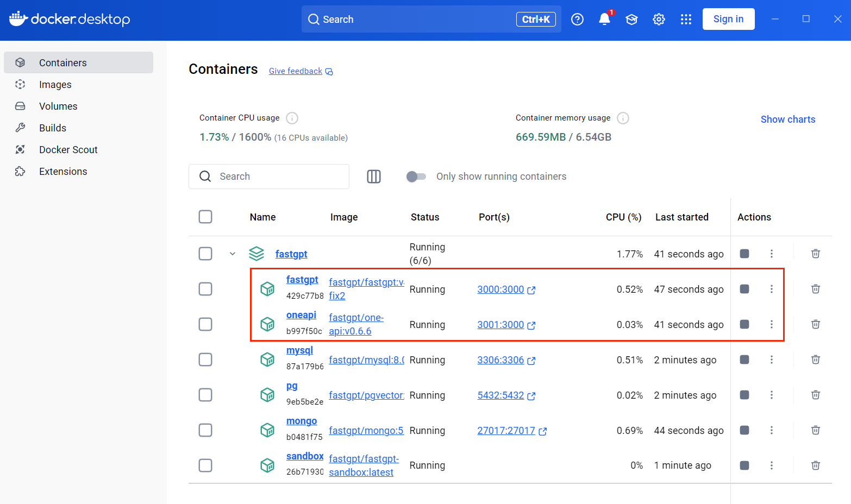The width and height of the screenshot is (851, 504).
Task: Open the 27017:27017 port link
Action: click(x=506, y=431)
